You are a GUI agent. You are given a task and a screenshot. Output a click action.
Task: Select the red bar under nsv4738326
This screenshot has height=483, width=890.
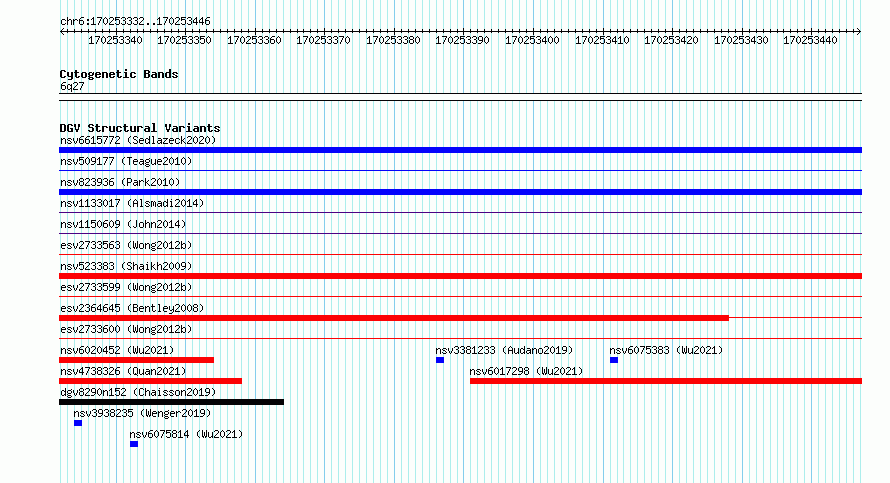tap(150, 381)
